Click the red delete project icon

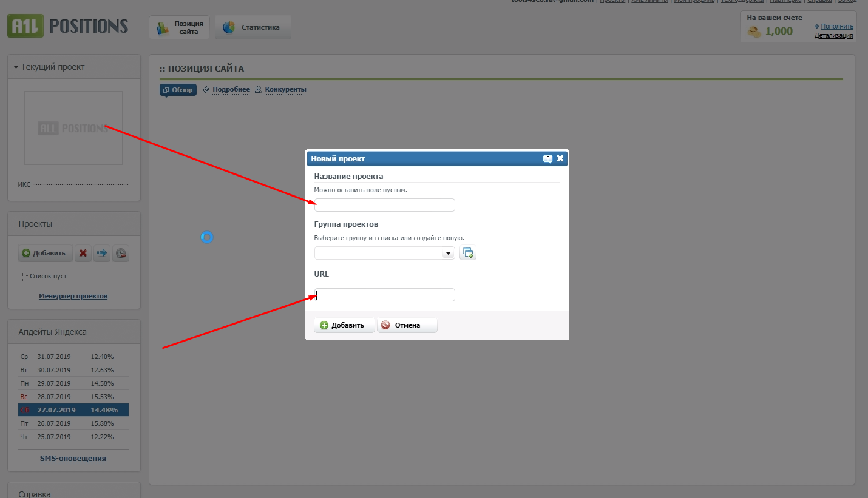point(83,253)
